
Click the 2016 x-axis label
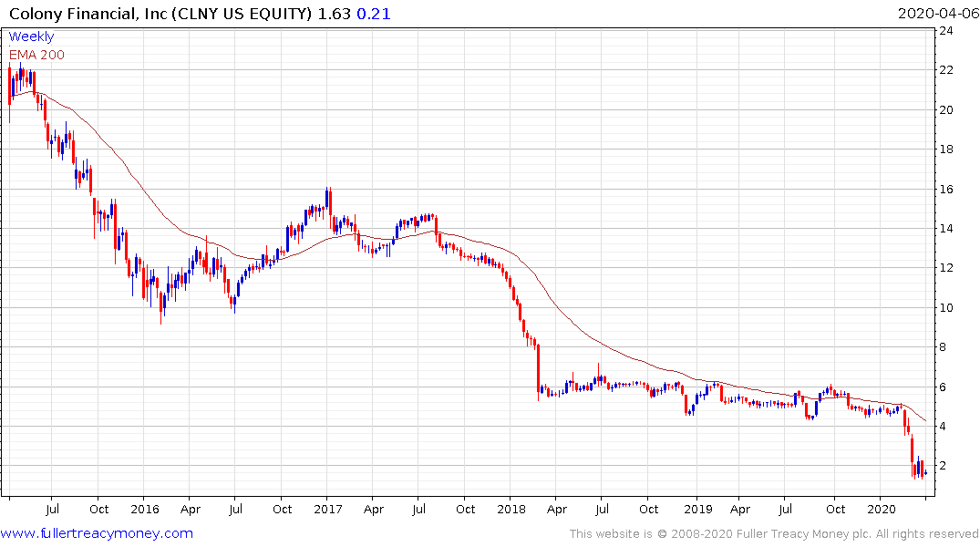coord(145,510)
